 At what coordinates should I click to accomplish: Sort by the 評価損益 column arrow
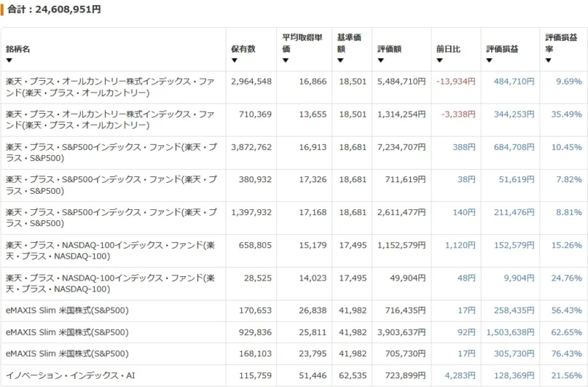[x=489, y=60]
